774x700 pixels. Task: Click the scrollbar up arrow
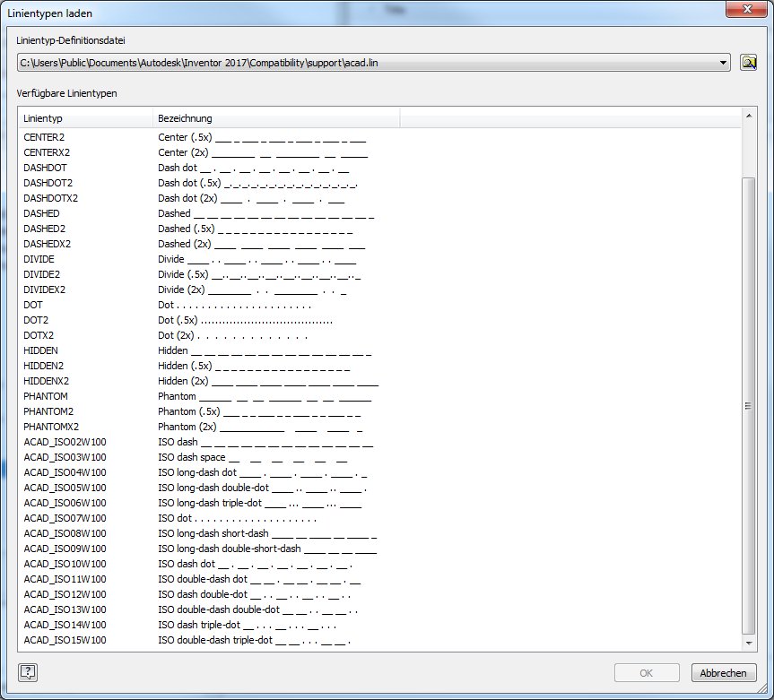[x=749, y=116]
